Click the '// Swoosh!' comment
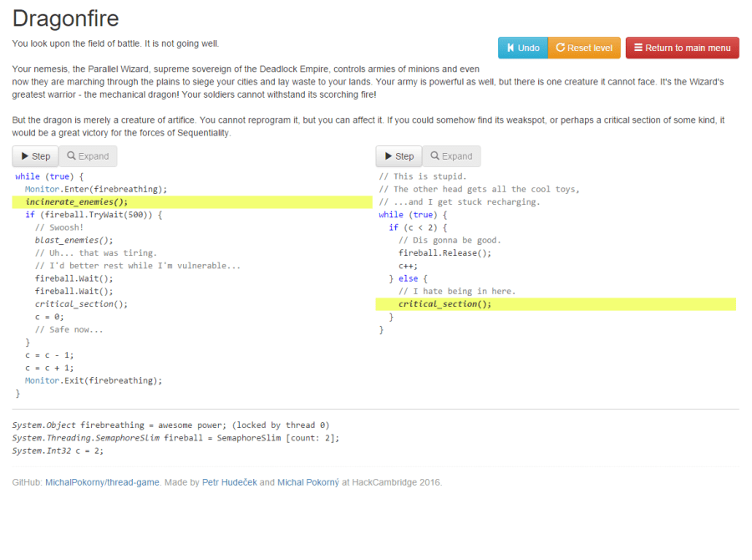Viewport: 752px width, 560px height. coord(59,227)
